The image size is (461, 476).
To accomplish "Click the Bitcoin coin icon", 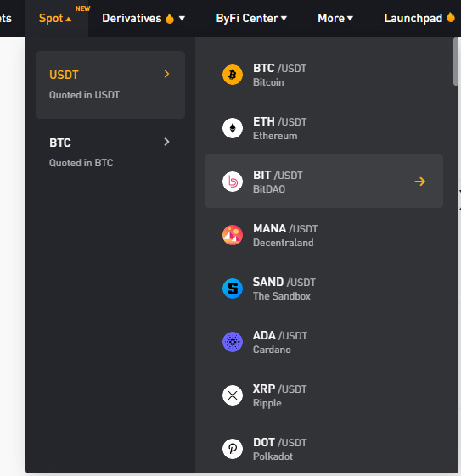I will tap(233, 75).
